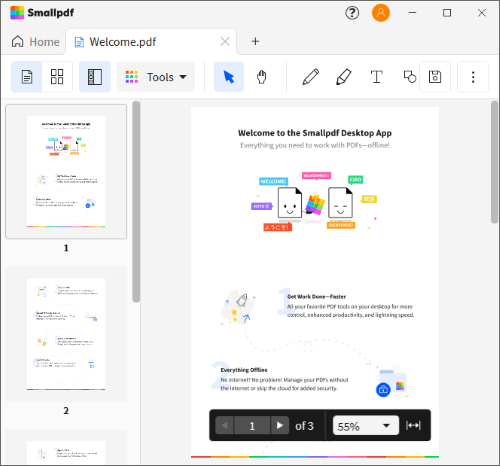Go to previous page arrow
Viewport: 500px width, 466px height.
pos(225,425)
